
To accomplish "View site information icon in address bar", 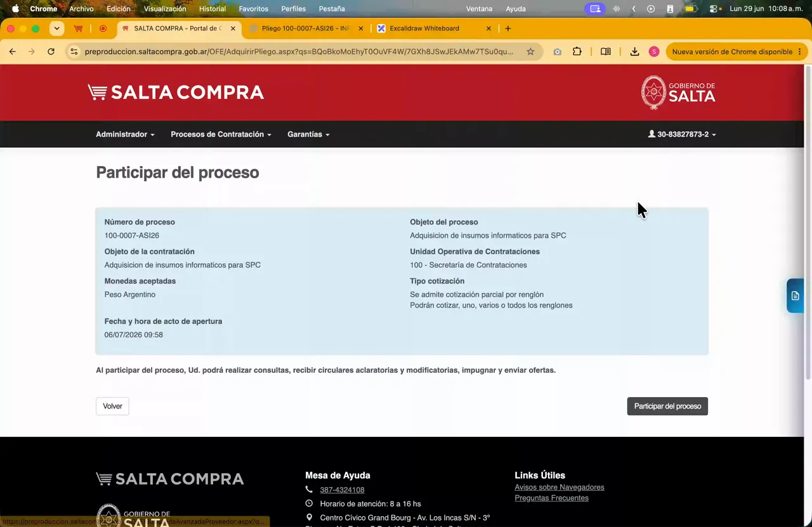I will [74, 51].
